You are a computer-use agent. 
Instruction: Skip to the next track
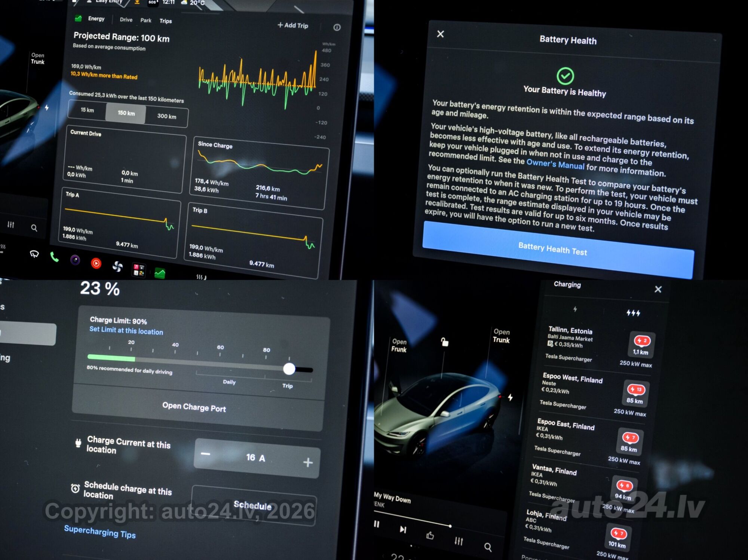tap(403, 529)
